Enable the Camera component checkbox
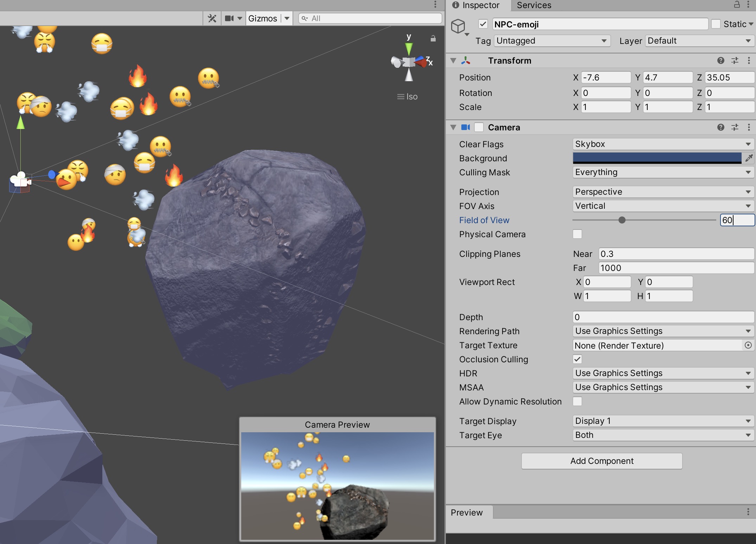Screen dimensions: 756x544 [x=479, y=127]
